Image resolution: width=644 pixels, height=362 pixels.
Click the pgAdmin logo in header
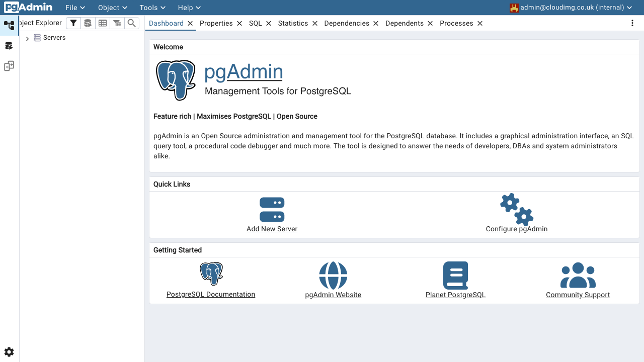28,8
